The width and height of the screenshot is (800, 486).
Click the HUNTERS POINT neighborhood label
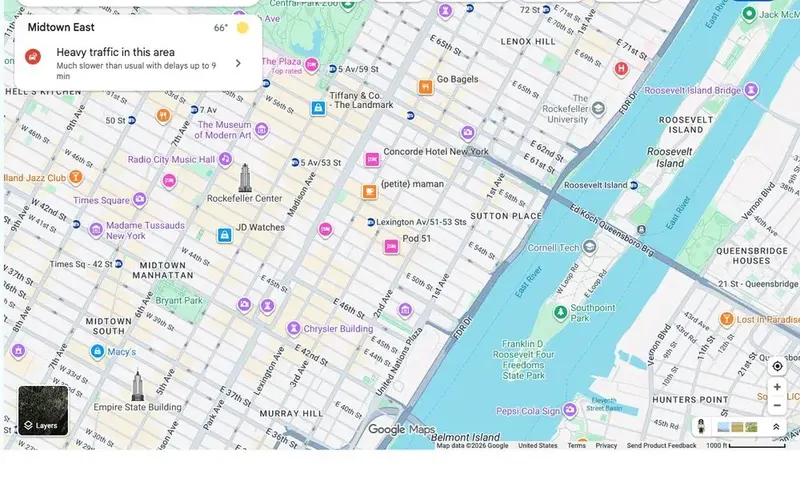coord(690,399)
